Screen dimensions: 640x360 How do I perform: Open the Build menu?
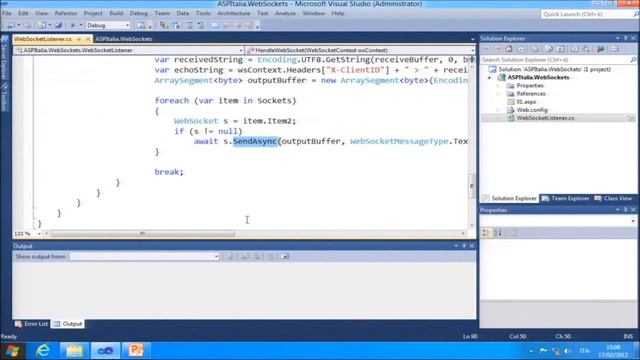pos(116,13)
